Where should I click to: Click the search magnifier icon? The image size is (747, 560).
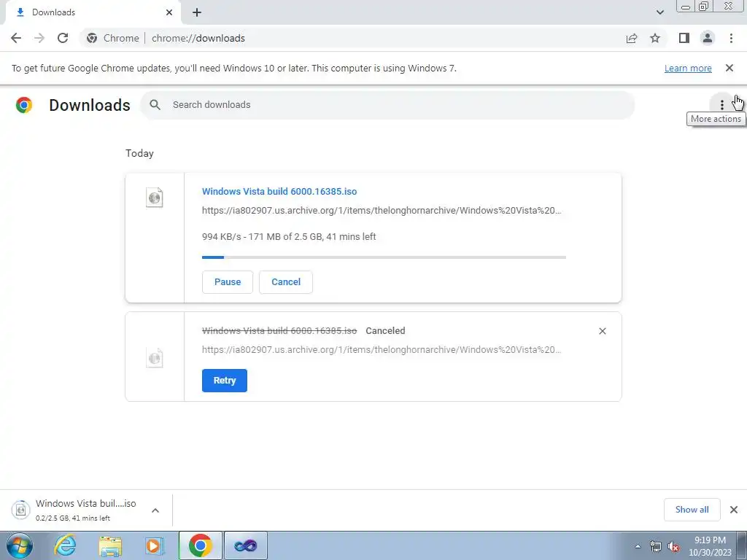[x=155, y=105]
